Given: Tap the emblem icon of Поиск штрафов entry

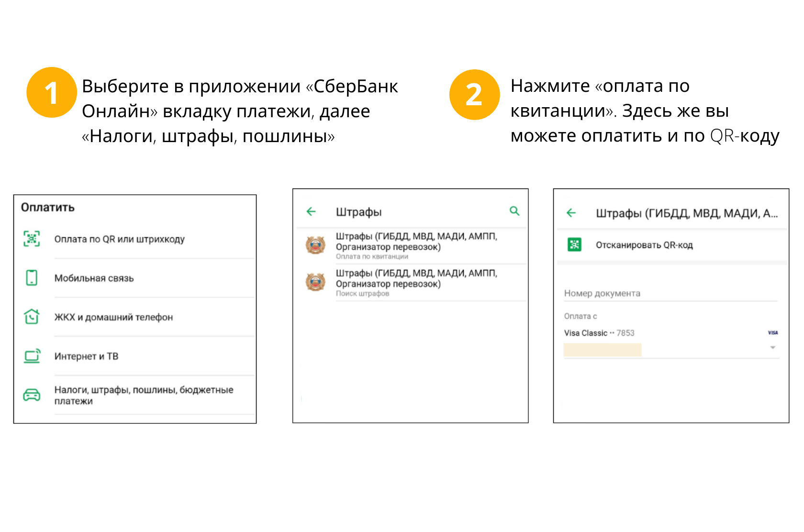Looking at the screenshot, I should pyautogui.click(x=316, y=282).
